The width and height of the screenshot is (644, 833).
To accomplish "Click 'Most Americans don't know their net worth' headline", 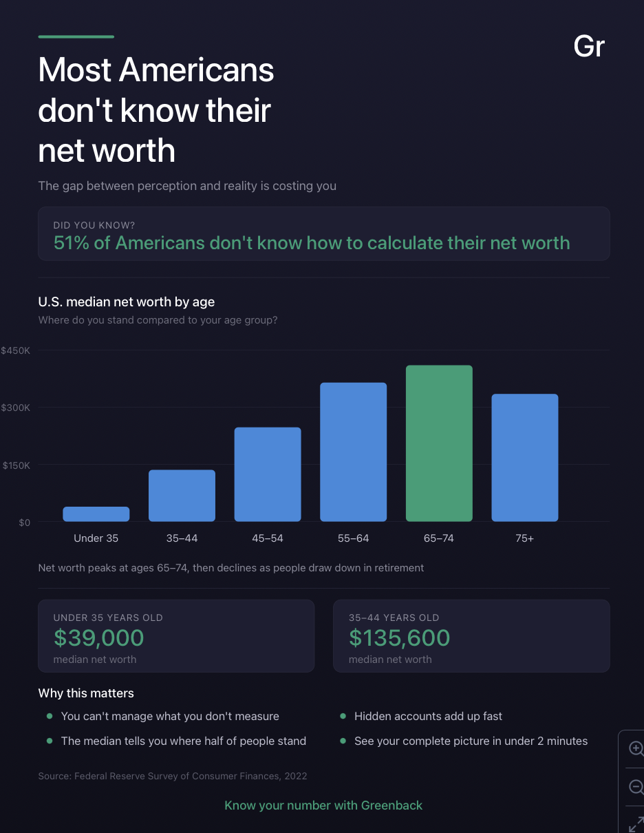I will (156, 110).
